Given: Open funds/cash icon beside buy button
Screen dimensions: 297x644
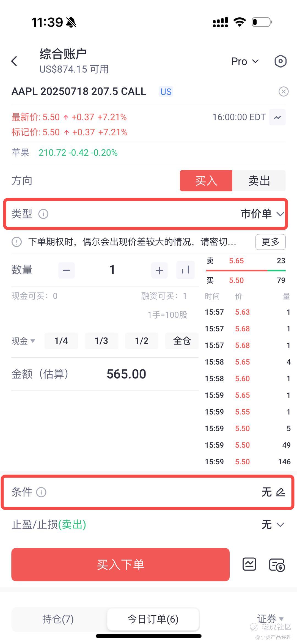Looking at the screenshot, I should click(x=277, y=565).
